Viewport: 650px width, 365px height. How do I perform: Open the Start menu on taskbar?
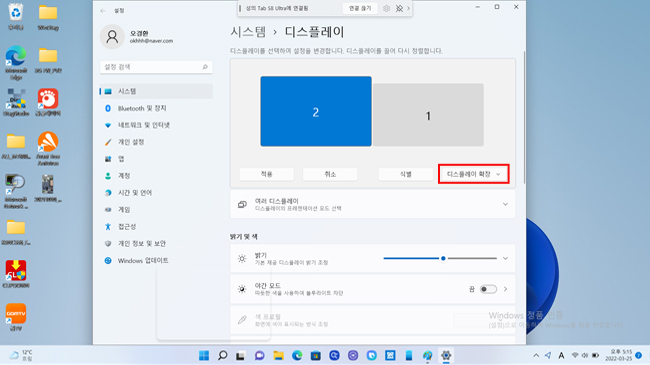click(x=204, y=355)
